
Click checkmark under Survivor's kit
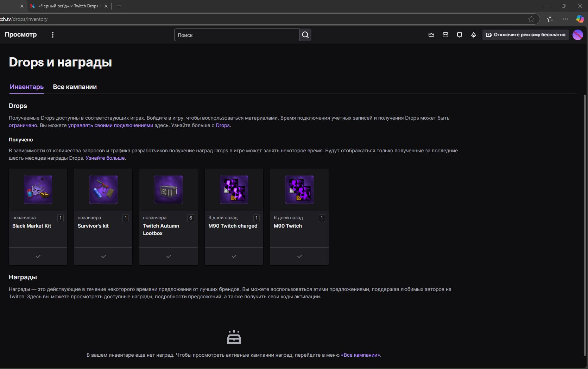(103, 256)
